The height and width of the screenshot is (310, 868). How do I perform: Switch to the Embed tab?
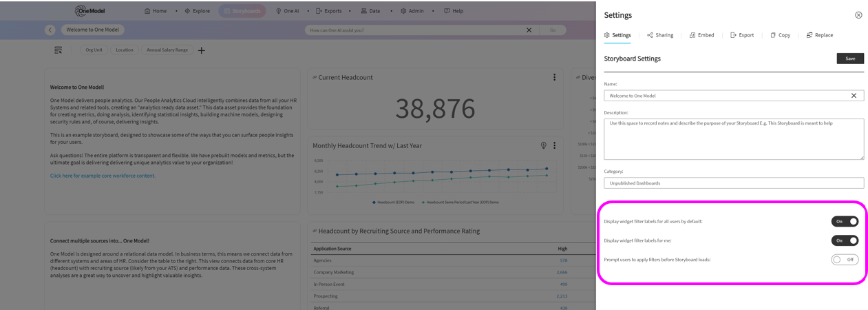pos(701,35)
